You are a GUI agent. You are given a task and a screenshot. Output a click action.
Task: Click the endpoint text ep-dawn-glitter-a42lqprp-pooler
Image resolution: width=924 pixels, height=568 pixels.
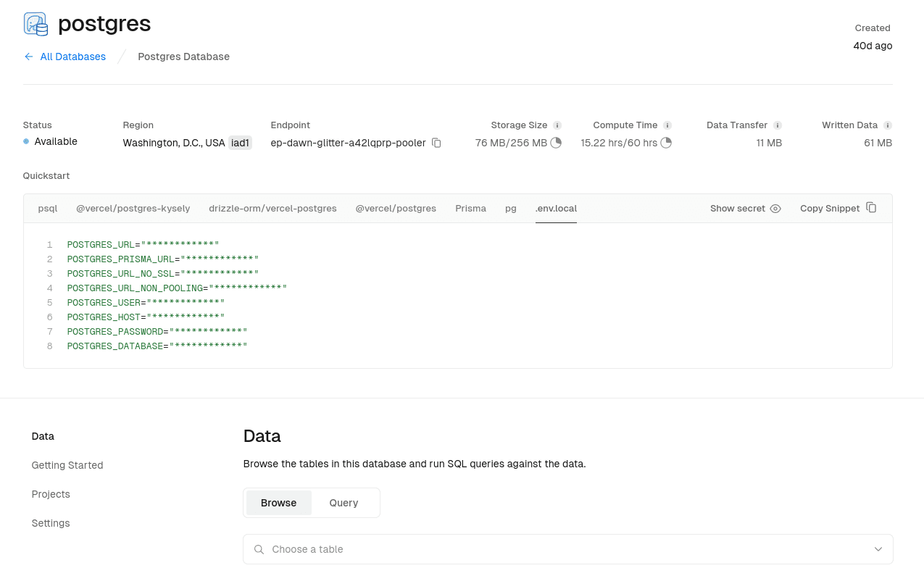click(x=348, y=143)
